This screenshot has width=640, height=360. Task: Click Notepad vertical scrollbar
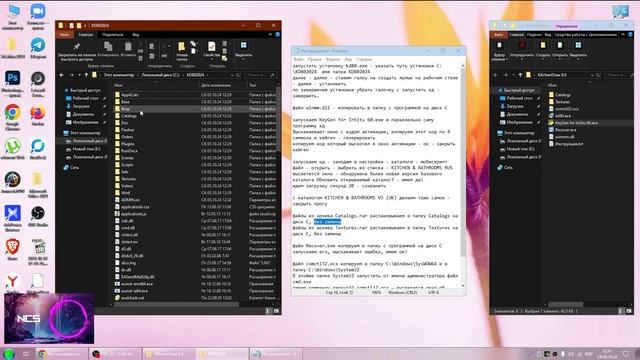point(463,175)
